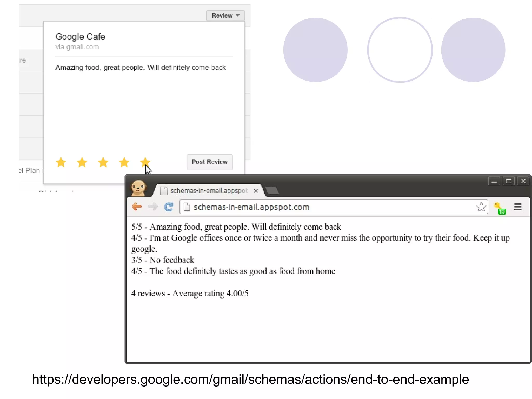Click the browser forward arrow
Image resolution: width=532 pixels, height=399 pixels.
click(153, 207)
